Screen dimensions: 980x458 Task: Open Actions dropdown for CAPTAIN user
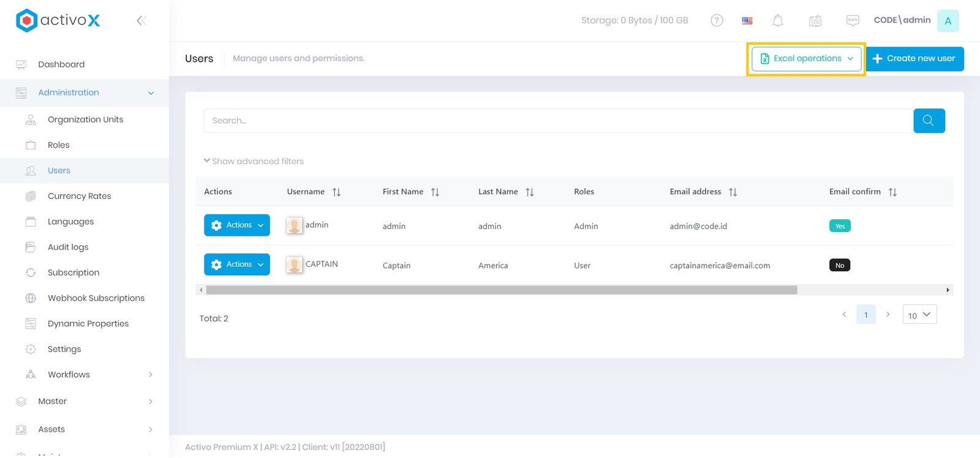click(x=237, y=265)
